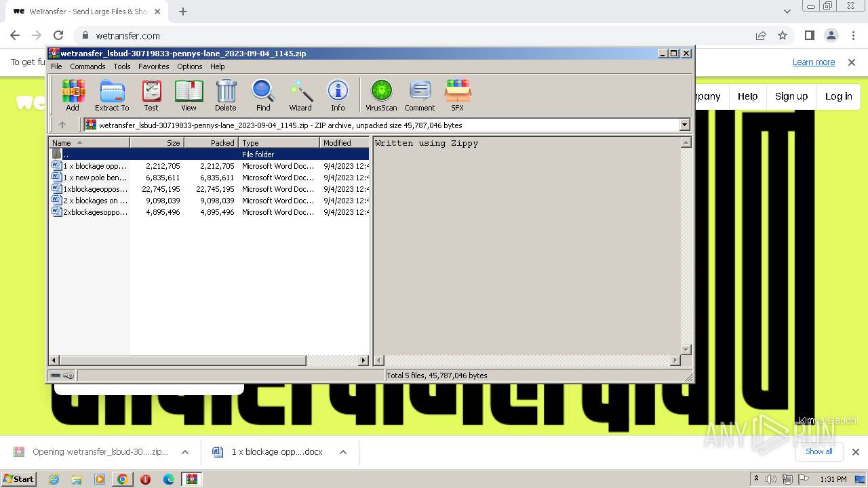Screen dimensions: 868x488
Task: Click the Test archive icon
Action: pos(151,95)
